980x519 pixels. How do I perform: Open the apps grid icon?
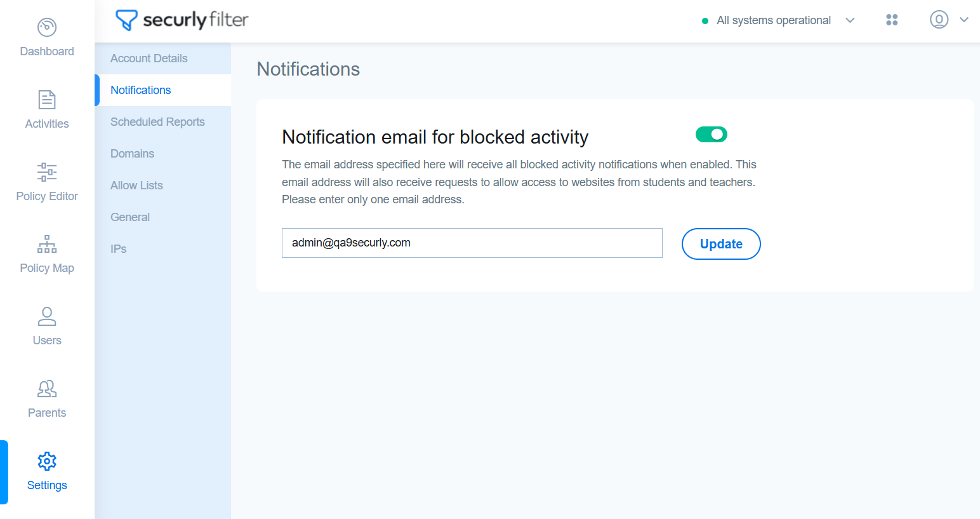(892, 20)
